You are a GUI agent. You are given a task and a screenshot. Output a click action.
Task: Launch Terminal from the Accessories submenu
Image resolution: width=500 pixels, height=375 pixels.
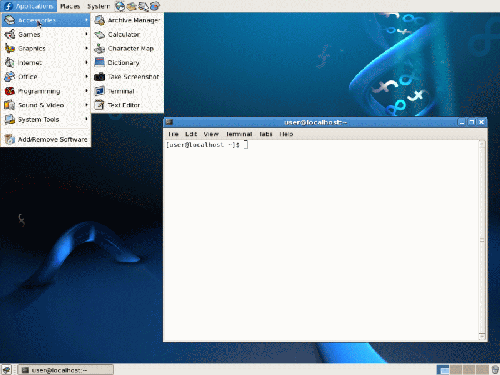pos(127,91)
